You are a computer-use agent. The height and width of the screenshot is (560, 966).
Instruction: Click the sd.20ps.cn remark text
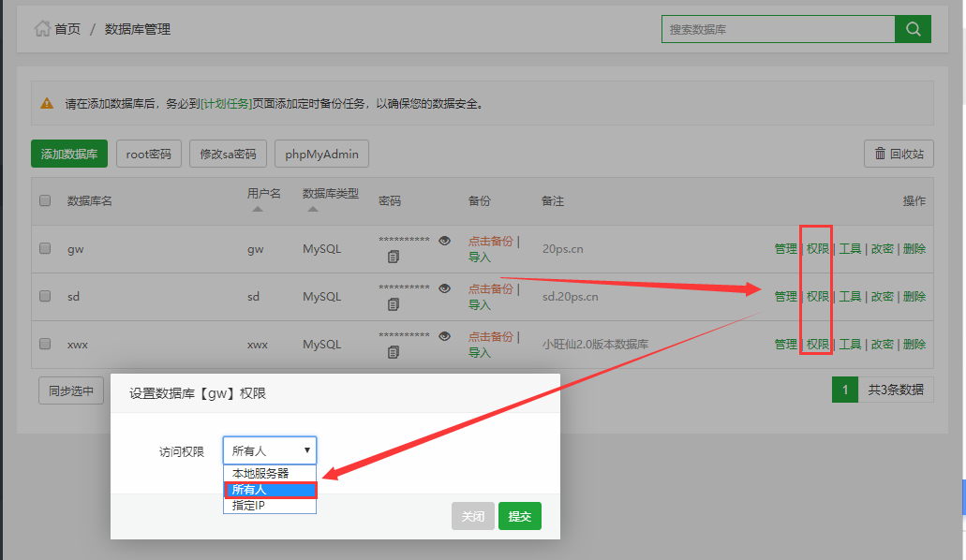pyautogui.click(x=570, y=296)
